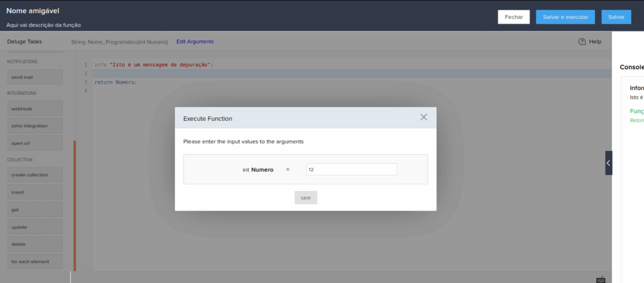This screenshot has width=644, height=283.
Task: Select the send mail task
Action: click(x=35, y=77)
